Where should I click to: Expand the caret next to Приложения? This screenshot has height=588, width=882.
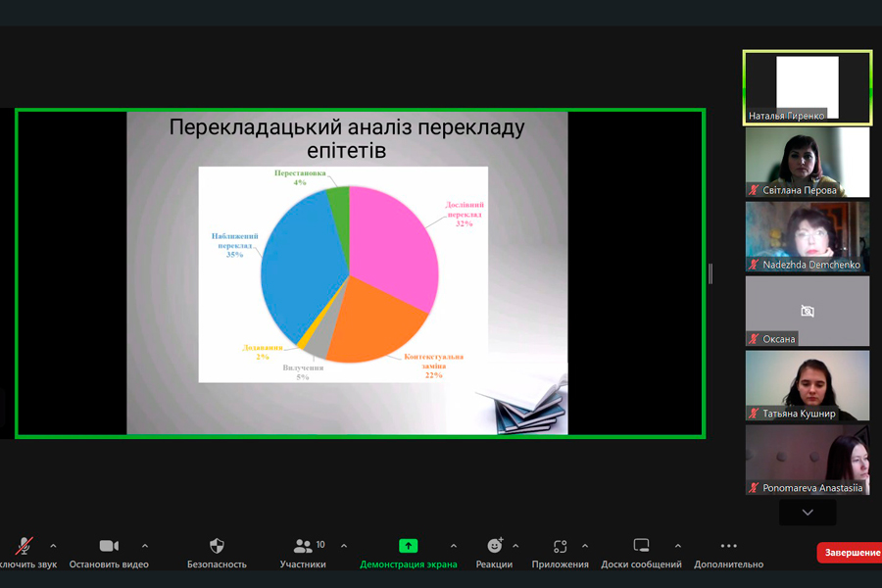(x=585, y=546)
